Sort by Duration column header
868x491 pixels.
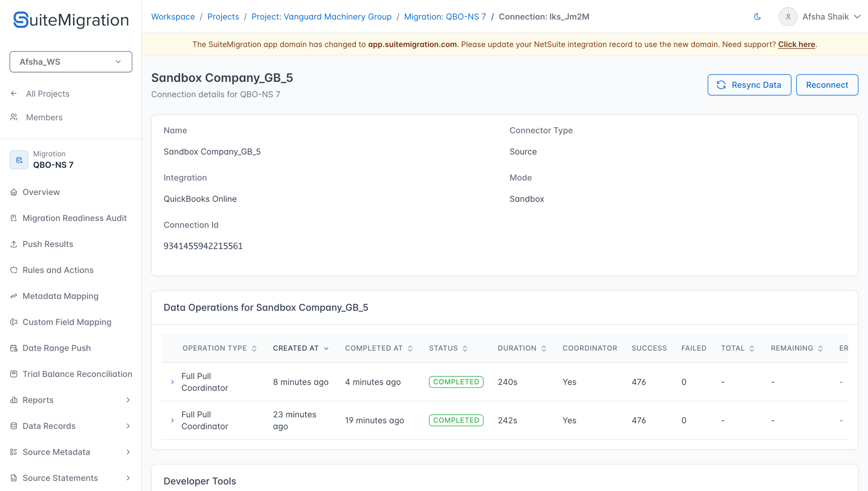[522, 348]
